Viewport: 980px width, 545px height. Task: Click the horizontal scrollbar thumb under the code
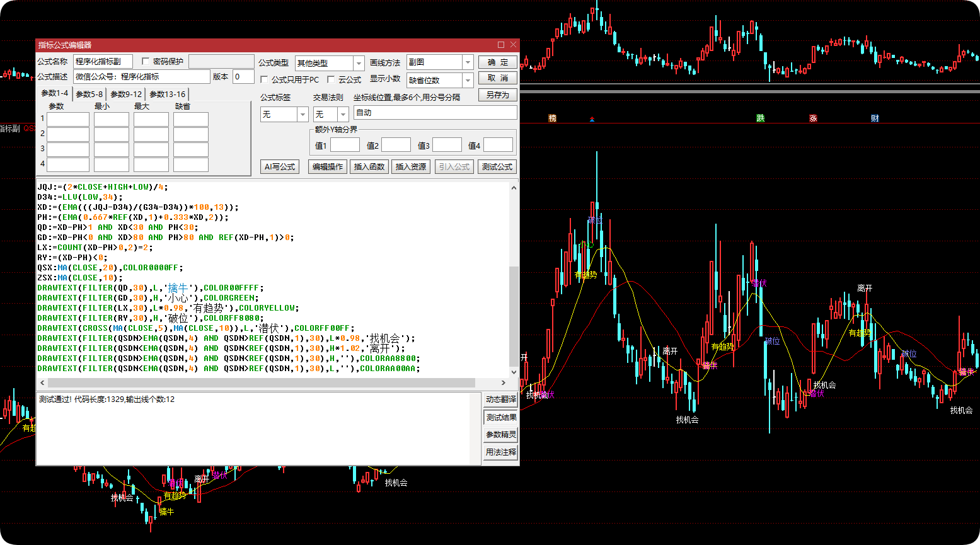click(x=262, y=382)
